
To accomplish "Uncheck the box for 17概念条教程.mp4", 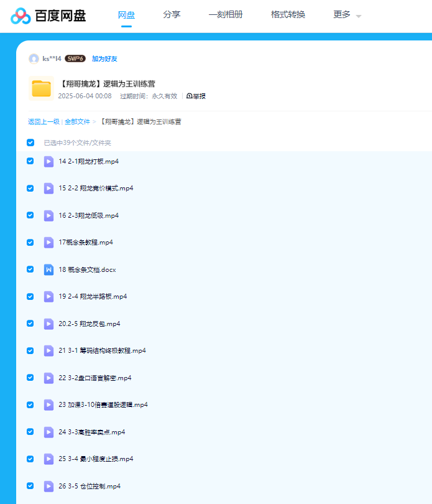I will pos(30,242).
